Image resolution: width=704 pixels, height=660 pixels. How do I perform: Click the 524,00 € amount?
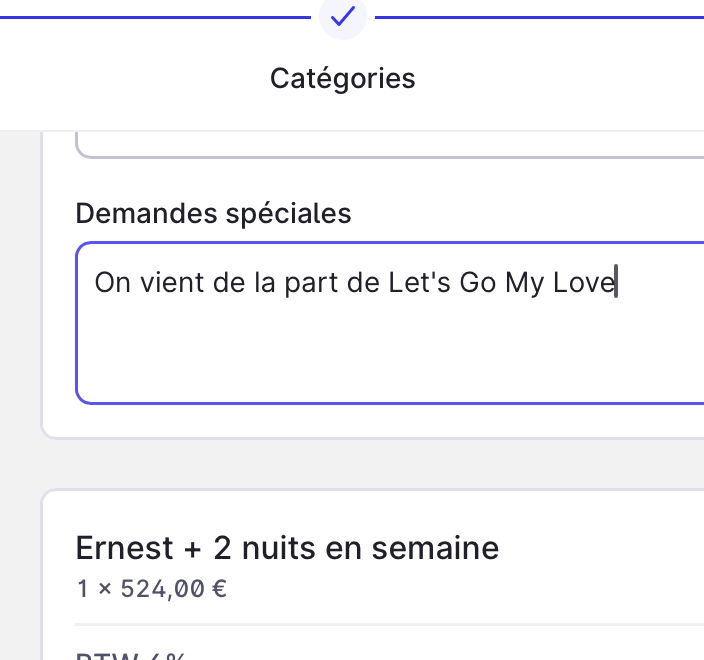(173, 588)
